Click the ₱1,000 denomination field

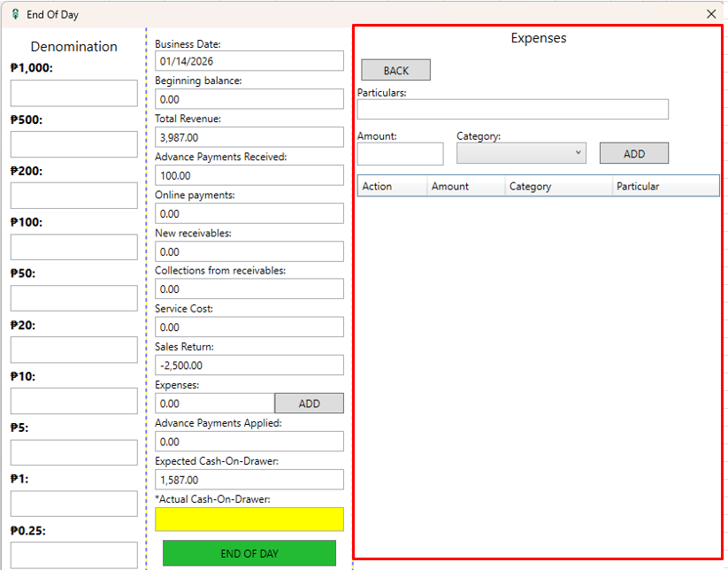(74, 93)
